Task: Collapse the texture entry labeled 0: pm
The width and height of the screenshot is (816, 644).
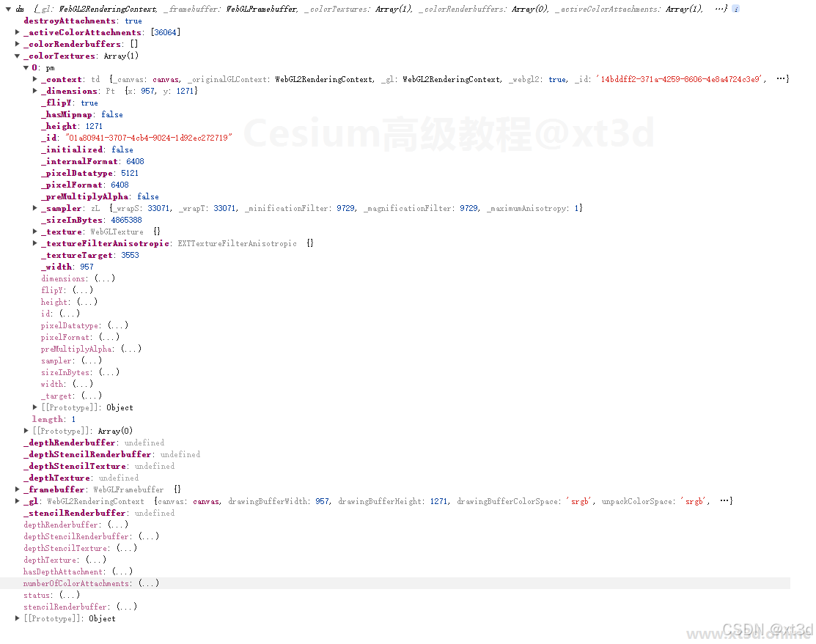Action: point(26,67)
